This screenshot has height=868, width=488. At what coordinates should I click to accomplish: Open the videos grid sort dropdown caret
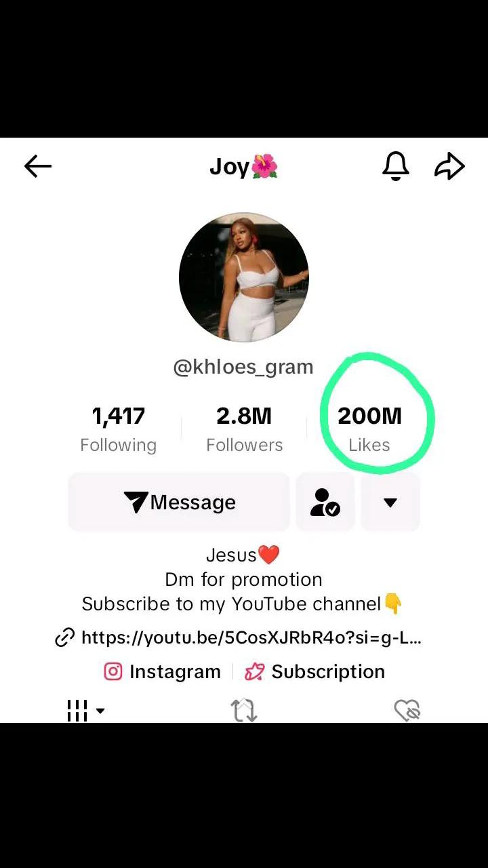coord(100,711)
